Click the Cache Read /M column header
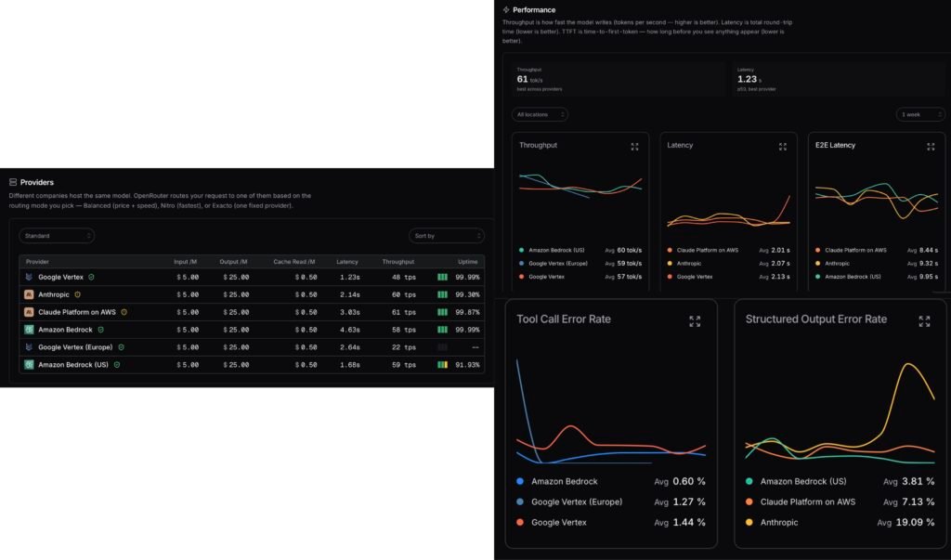 click(293, 262)
